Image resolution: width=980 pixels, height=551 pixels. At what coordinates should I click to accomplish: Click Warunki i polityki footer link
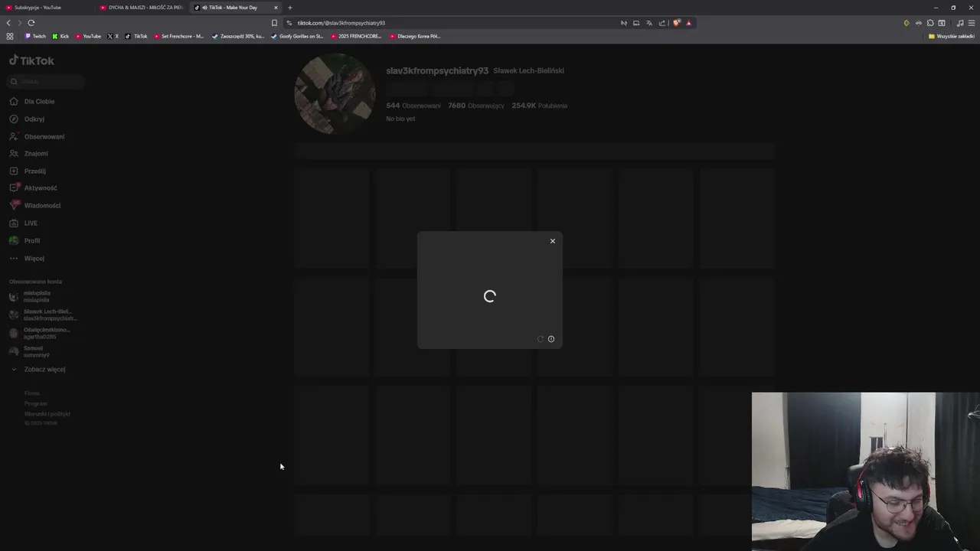(x=47, y=414)
